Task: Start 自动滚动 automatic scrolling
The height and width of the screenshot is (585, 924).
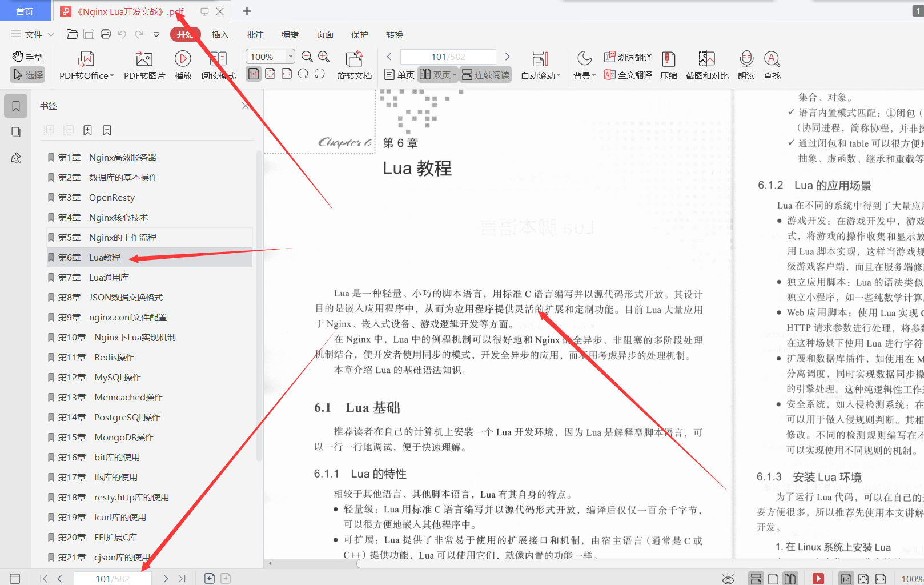Action: point(540,65)
